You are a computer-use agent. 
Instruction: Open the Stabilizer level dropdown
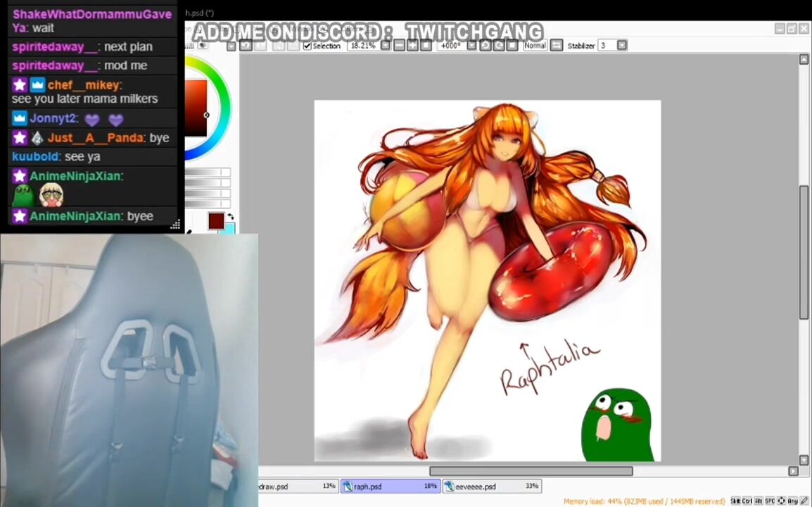pos(623,46)
